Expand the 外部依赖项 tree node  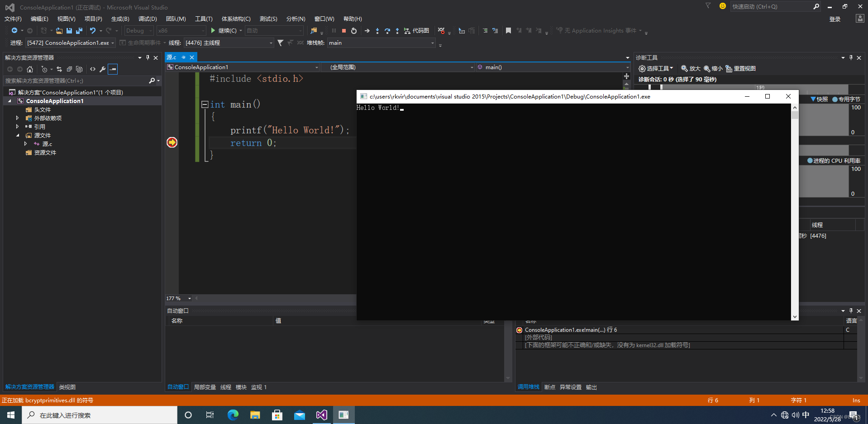point(17,118)
